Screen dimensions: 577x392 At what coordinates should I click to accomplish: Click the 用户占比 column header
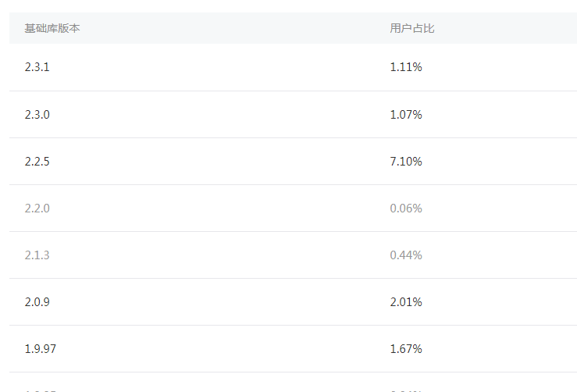click(x=412, y=28)
